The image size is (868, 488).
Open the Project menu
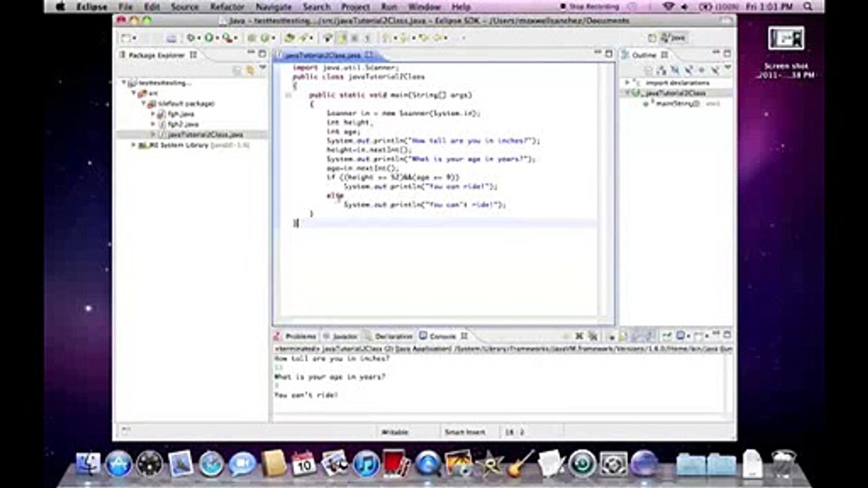(355, 7)
